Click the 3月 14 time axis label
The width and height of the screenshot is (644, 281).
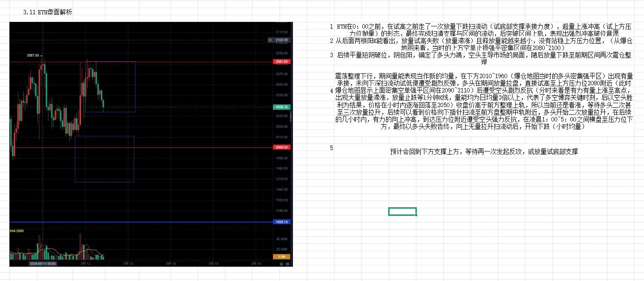pos(171,264)
